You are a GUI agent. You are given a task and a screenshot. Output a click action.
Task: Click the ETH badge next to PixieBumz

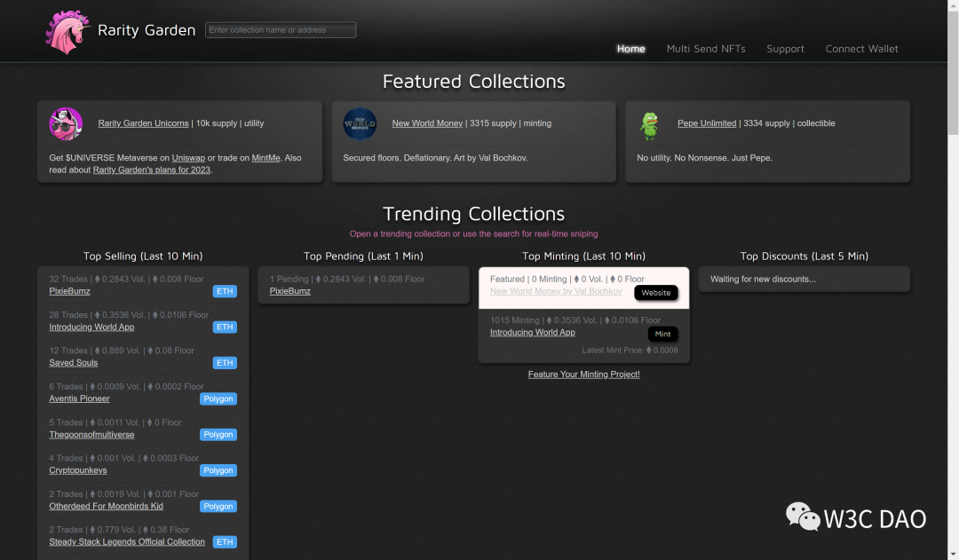(225, 292)
